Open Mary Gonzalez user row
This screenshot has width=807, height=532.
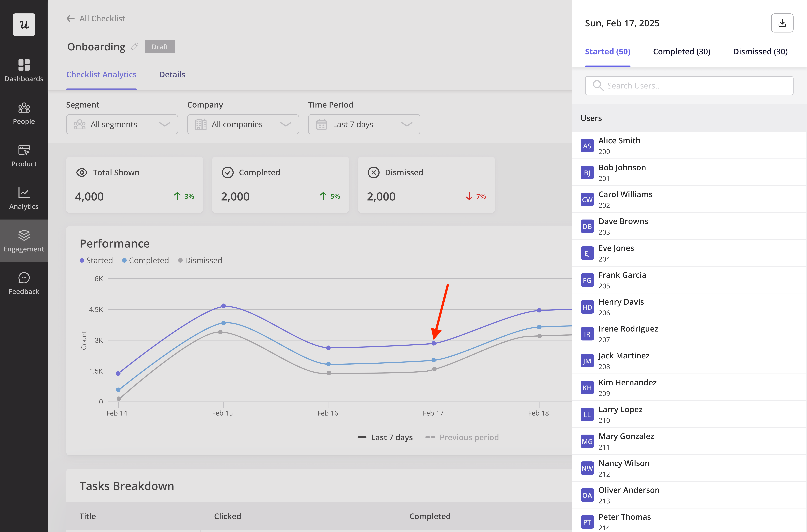(689, 441)
